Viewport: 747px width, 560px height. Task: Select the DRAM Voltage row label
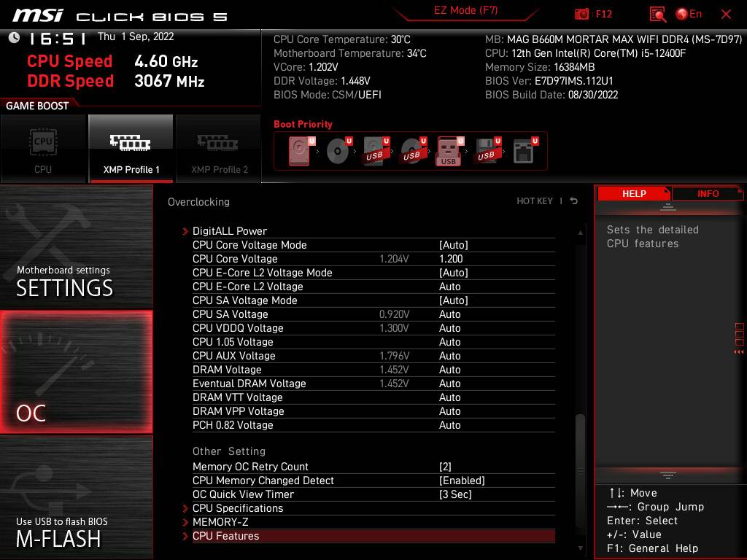tap(227, 369)
